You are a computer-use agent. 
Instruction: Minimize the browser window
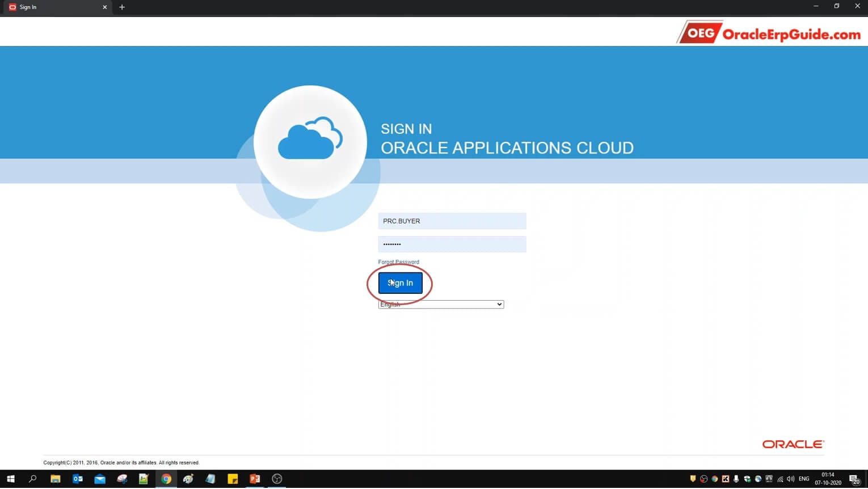[816, 6]
